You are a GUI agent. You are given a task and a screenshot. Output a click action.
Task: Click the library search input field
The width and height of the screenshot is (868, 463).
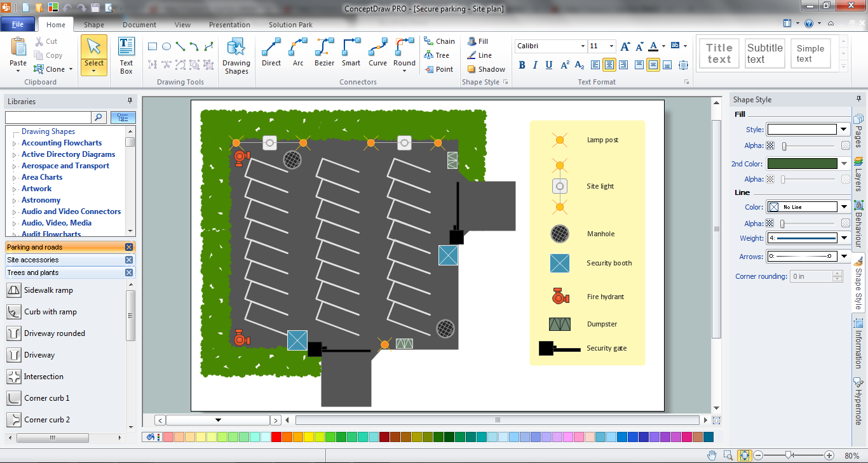(x=48, y=117)
